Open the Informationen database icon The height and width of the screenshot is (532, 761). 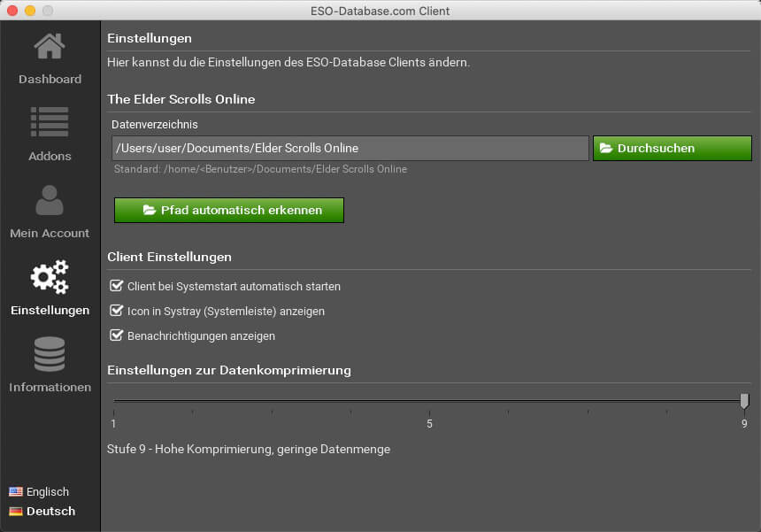[x=50, y=354]
